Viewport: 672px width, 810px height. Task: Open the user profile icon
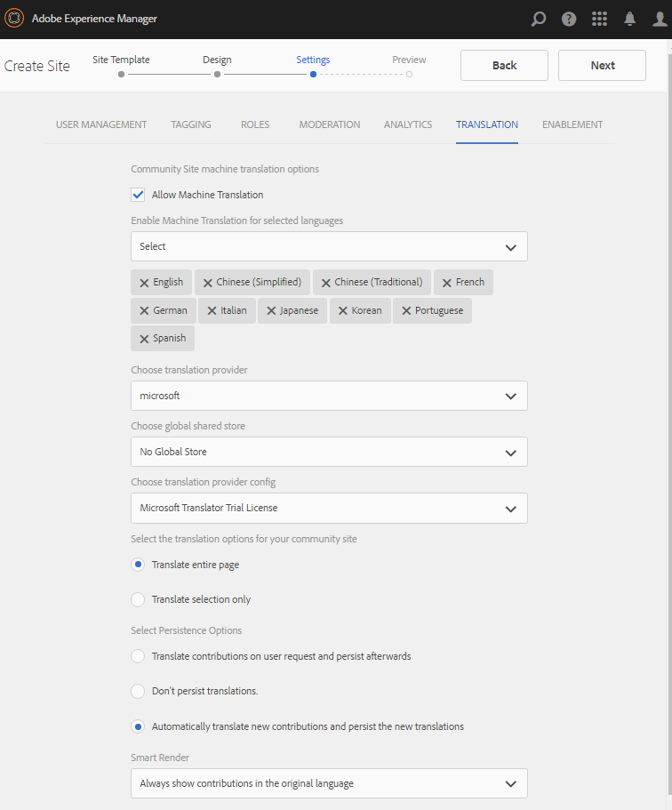[659, 19]
